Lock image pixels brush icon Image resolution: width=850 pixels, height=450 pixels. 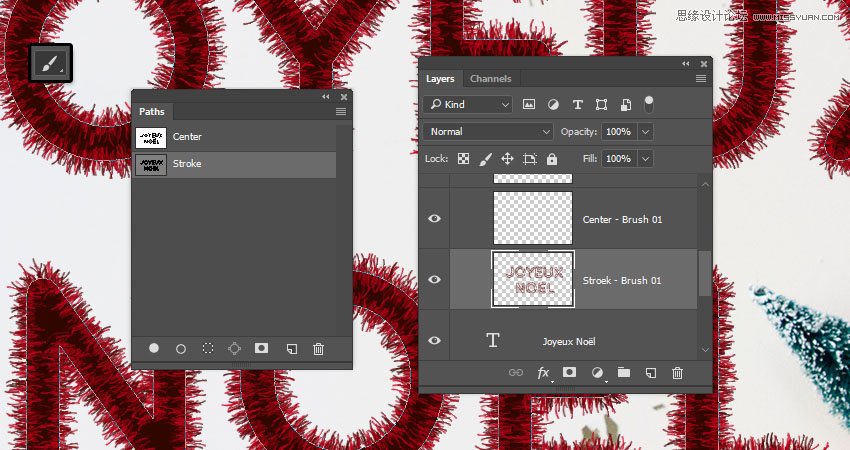point(486,159)
